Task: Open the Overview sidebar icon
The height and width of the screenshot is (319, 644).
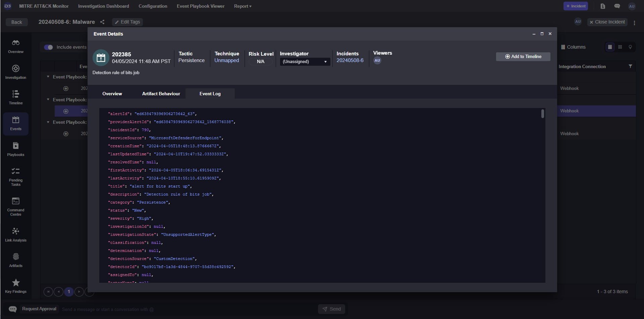Action: coord(16,47)
